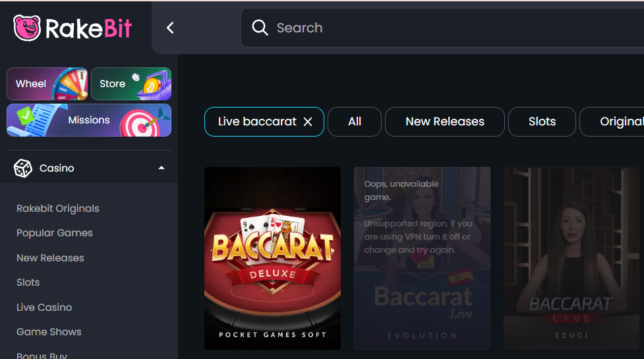Select the Originals category tab
Screen dimensions: 644x359
point(612,121)
